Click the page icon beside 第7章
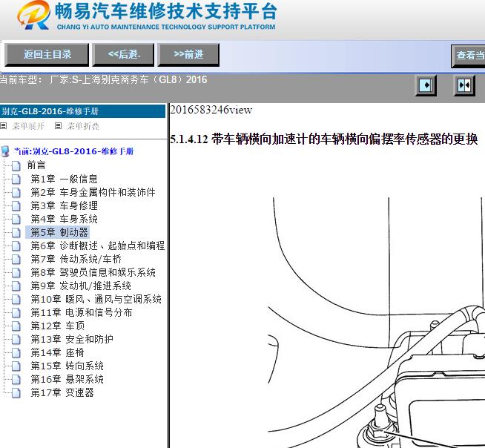Image resolution: width=485 pixels, height=448 pixels. (x=16, y=260)
